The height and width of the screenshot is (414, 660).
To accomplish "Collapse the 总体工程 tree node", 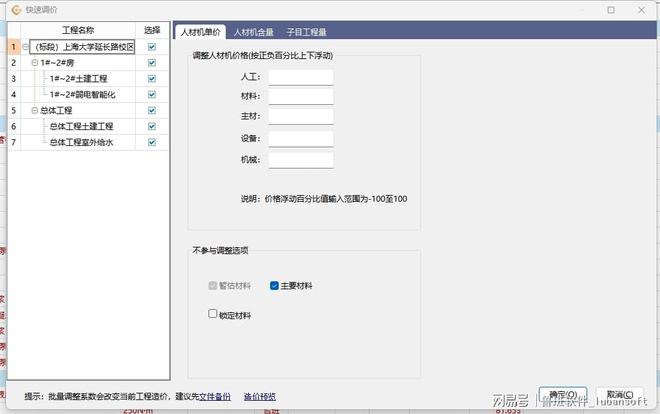I will coord(35,110).
